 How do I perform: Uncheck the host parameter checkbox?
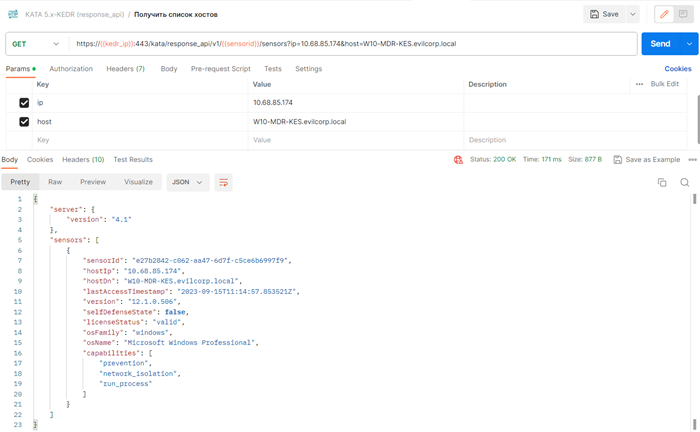(24, 122)
